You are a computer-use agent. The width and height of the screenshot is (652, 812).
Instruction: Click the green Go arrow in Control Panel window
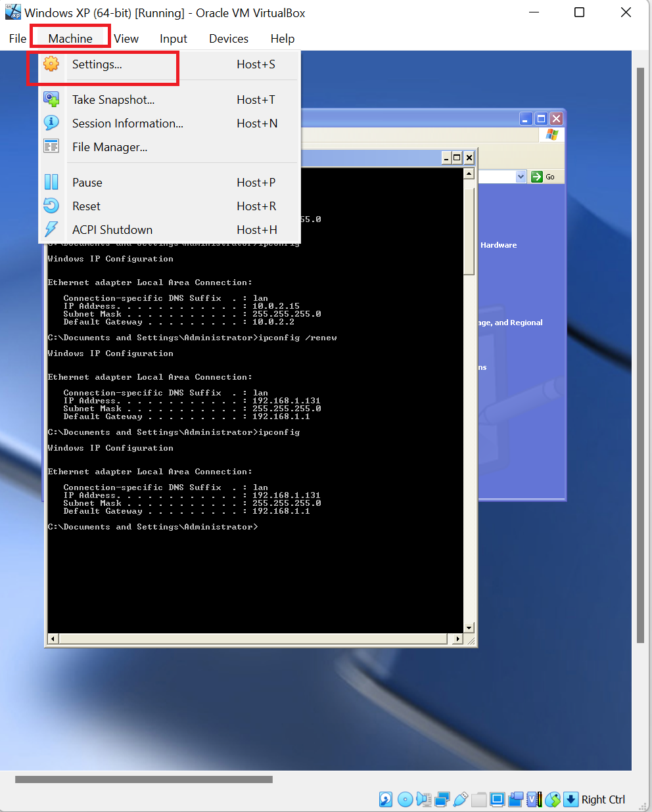(537, 177)
